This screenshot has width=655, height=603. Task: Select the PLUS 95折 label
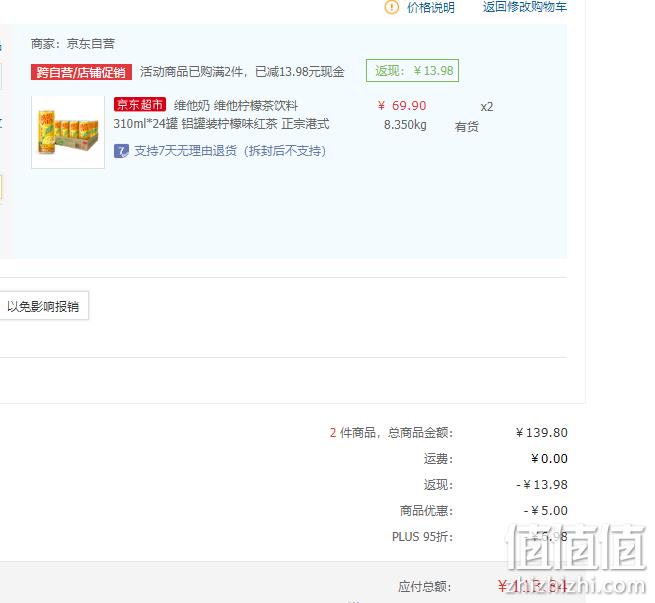[422, 537]
